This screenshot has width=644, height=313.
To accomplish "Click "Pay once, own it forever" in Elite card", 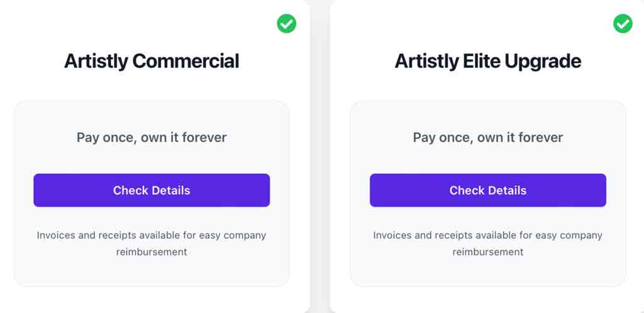I will [488, 137].
